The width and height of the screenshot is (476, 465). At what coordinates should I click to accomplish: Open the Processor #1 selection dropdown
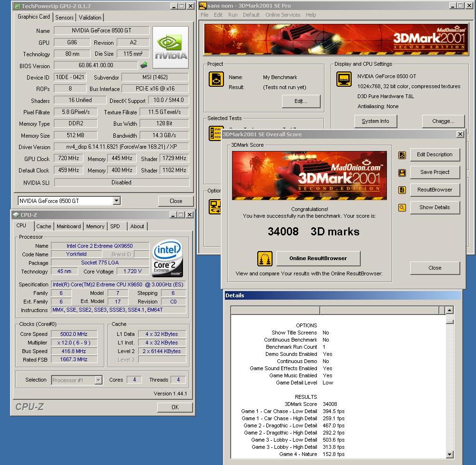pos(98,380)
